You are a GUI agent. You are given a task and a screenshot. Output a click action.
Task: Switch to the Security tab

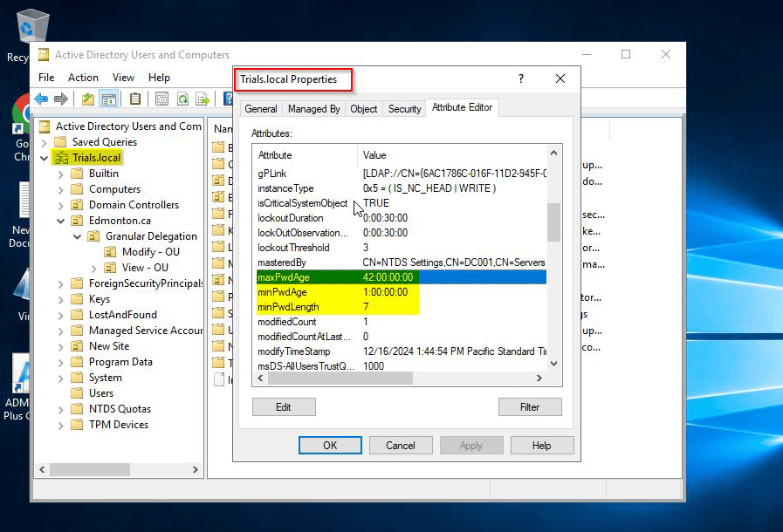click(x=404, y=109)
